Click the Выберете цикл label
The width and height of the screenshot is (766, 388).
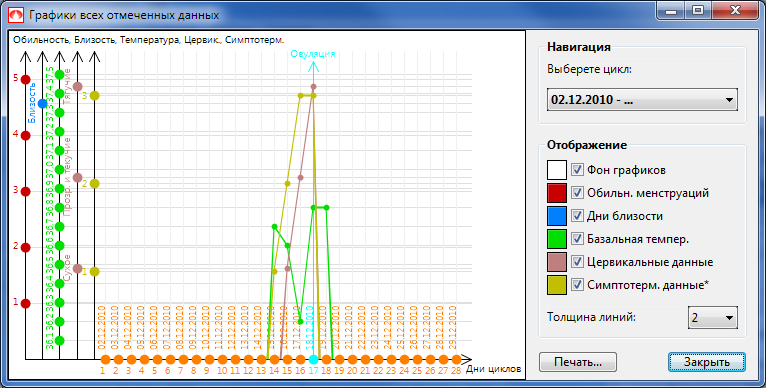pyautogui.click(x=590, y=69)
